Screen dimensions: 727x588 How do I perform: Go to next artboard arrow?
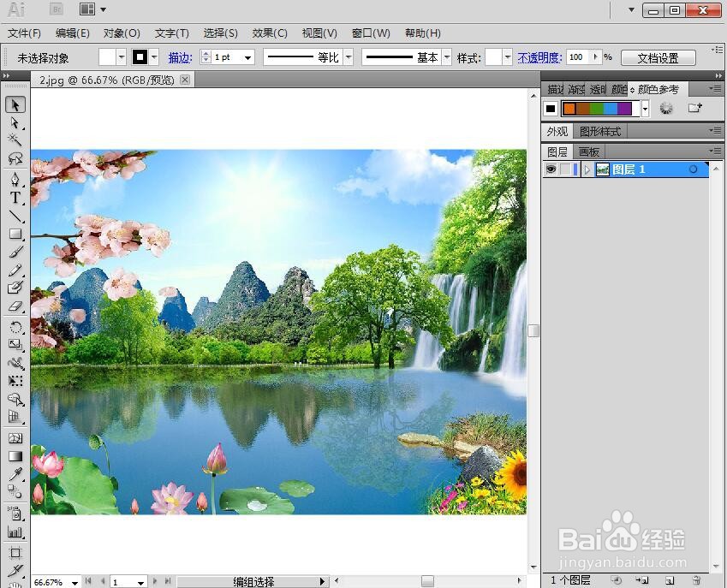pos(155,581)
